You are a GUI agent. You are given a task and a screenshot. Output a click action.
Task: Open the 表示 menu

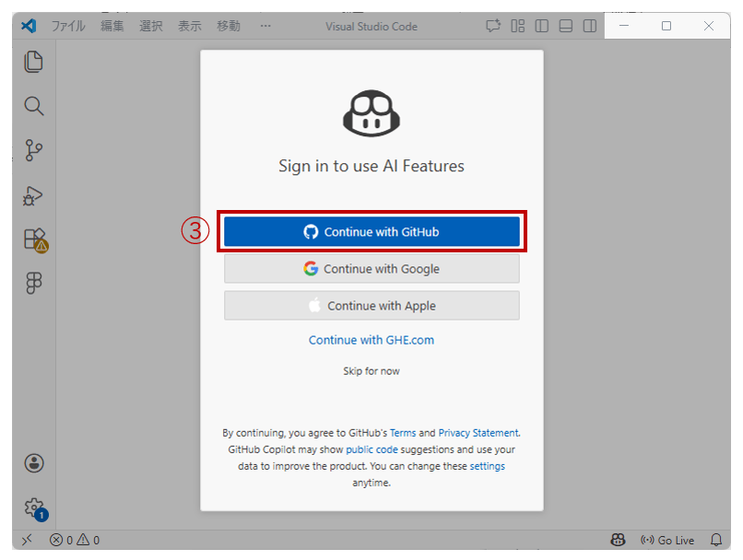pos(189,26)
